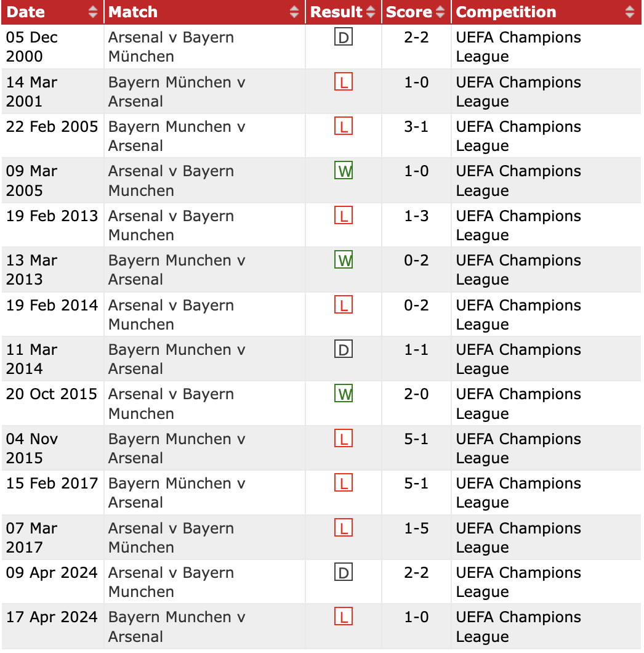Click Competition column sort arrows

(x=629, y=12)
